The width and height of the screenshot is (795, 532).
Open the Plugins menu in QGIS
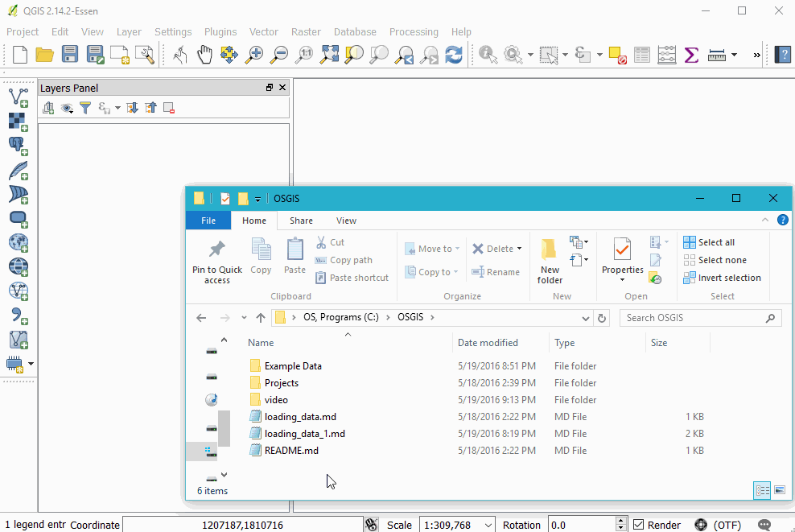tap(220, 31)
